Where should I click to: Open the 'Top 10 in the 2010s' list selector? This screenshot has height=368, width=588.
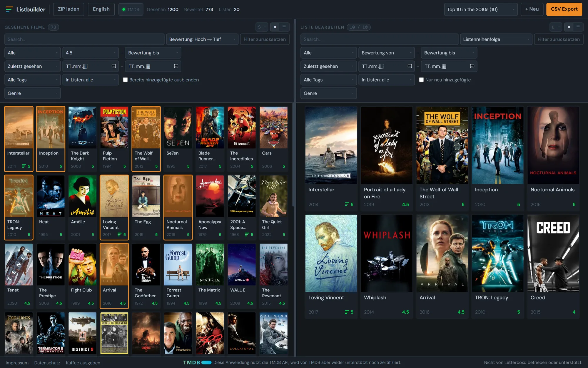click(x=481, y=9)
